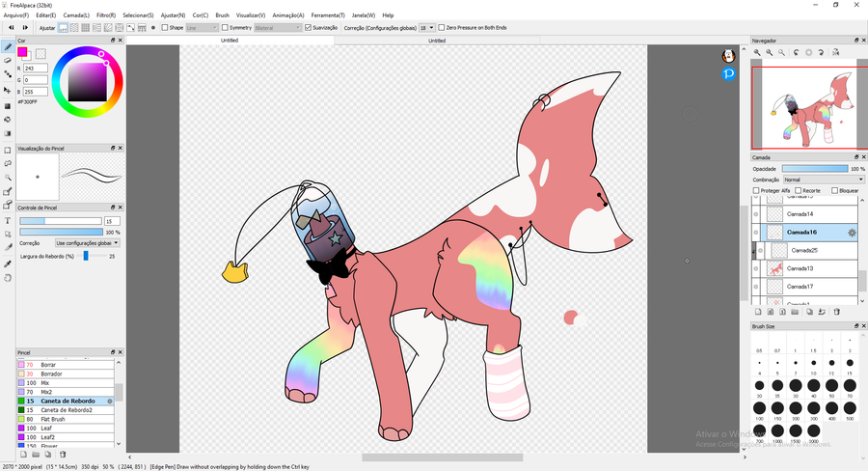
Task: Delete layer using trash icon in Camada panel
Action: (837, 312)
